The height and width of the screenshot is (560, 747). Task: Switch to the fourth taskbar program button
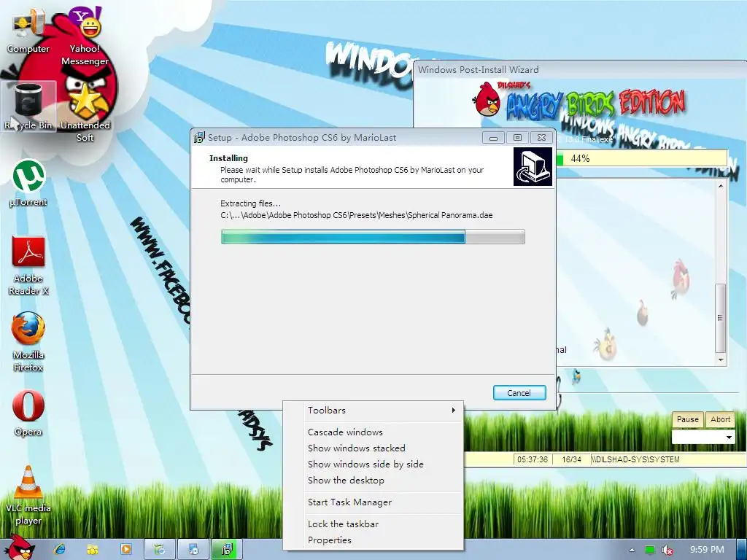point(160,550)
